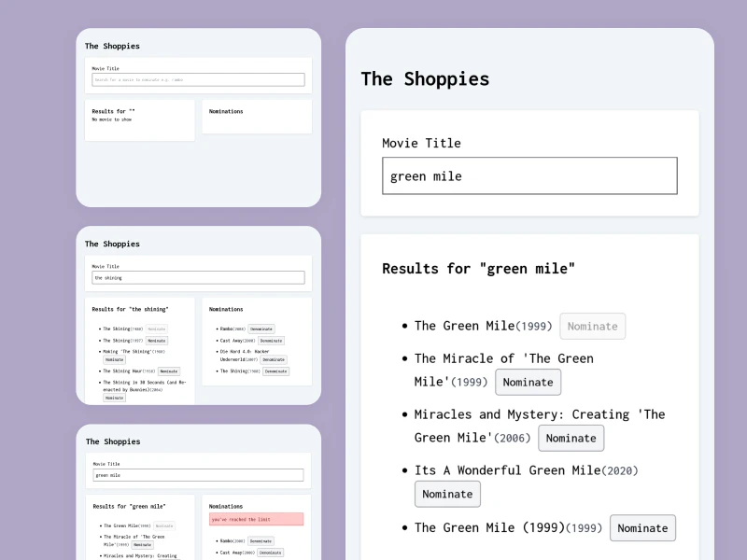747x560 pixels.
Task: Click the Results for "the shining" heading
Action: click(x=130, y=309)
